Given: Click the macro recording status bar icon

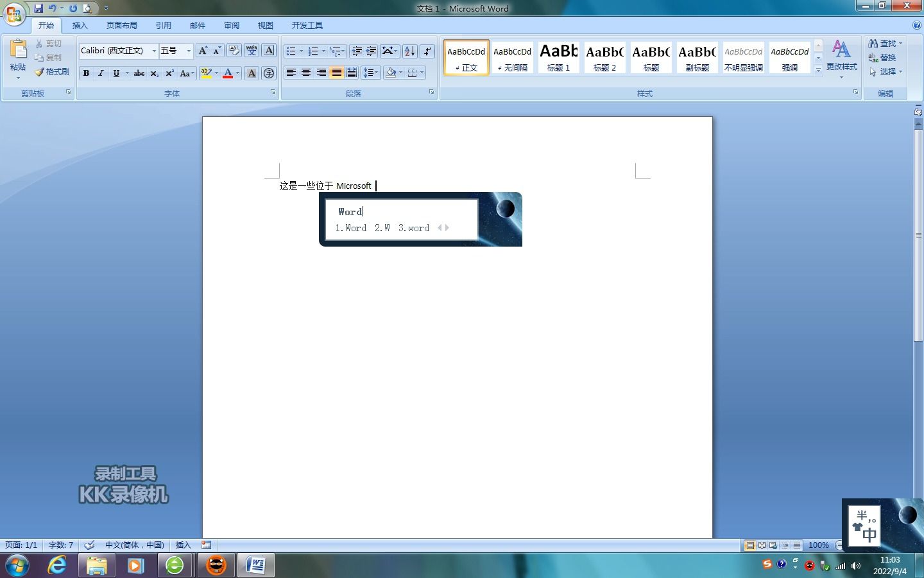Looking at the screenshot, I should coord(206,545).
